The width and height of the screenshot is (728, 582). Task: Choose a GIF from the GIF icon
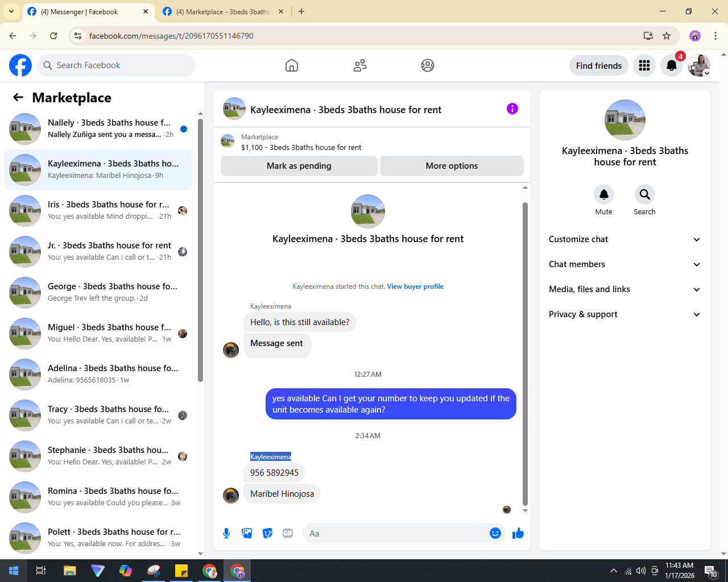pos(288,533)
